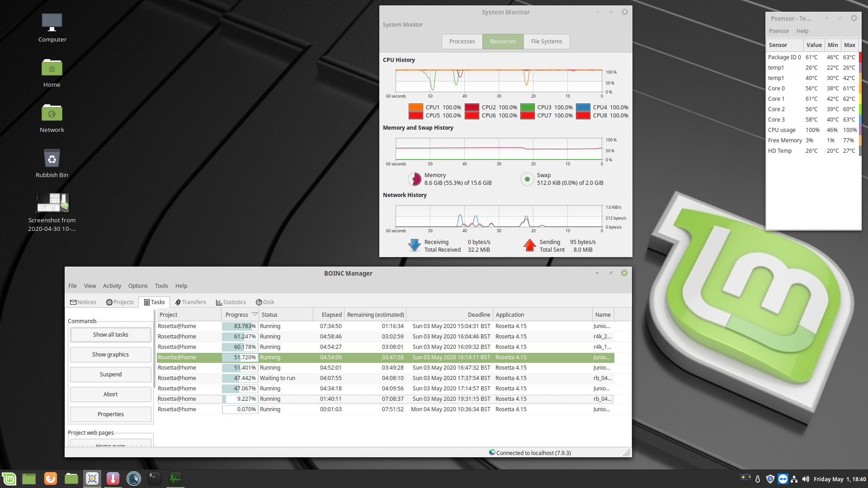868x488 pixels.
Task: Change CPU4 blue color swatch
Action: click(583, 107)
